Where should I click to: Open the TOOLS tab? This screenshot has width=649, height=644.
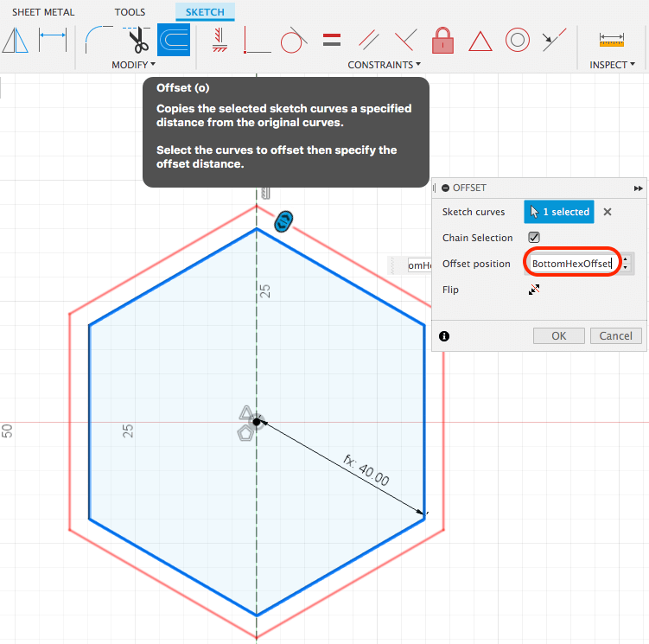[x=130, y=13]
